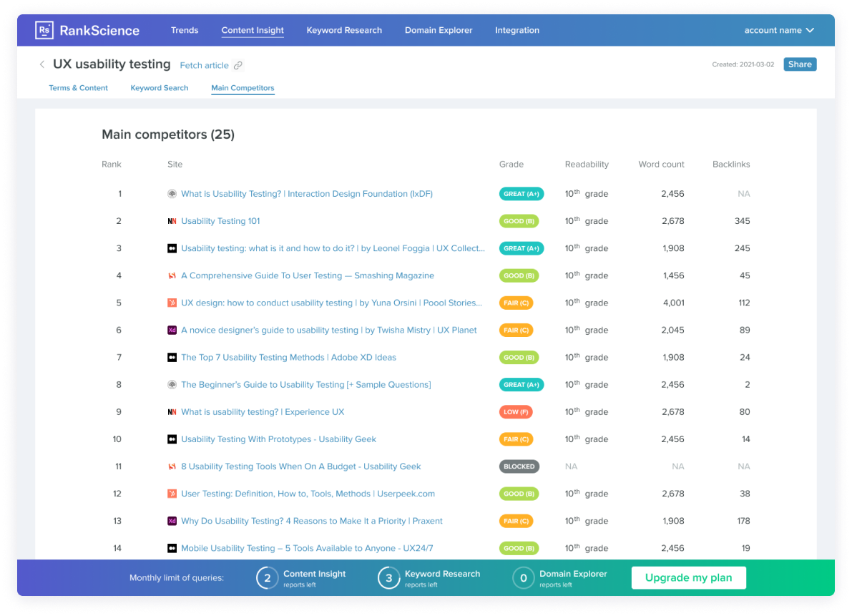Open Domain Explorer from the top navigation
The width and height of the screenshot is (852, 616).
[x=439, y=30]
